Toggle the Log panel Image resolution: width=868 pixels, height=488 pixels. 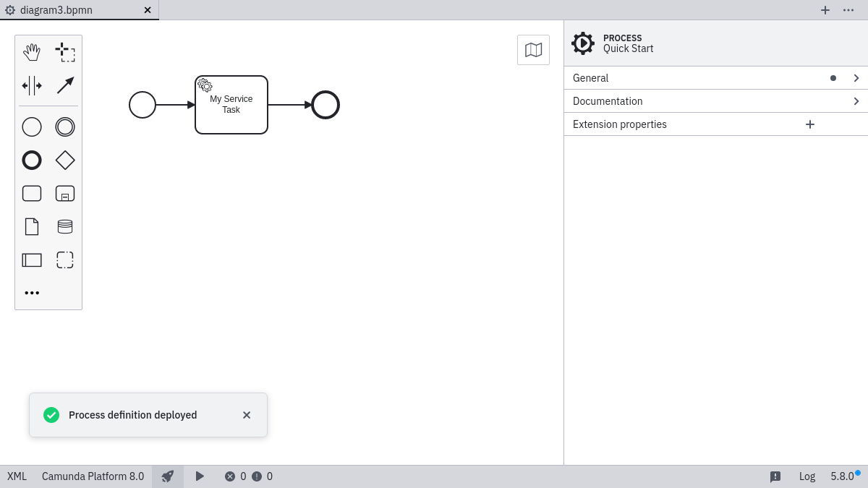[807, 476]
